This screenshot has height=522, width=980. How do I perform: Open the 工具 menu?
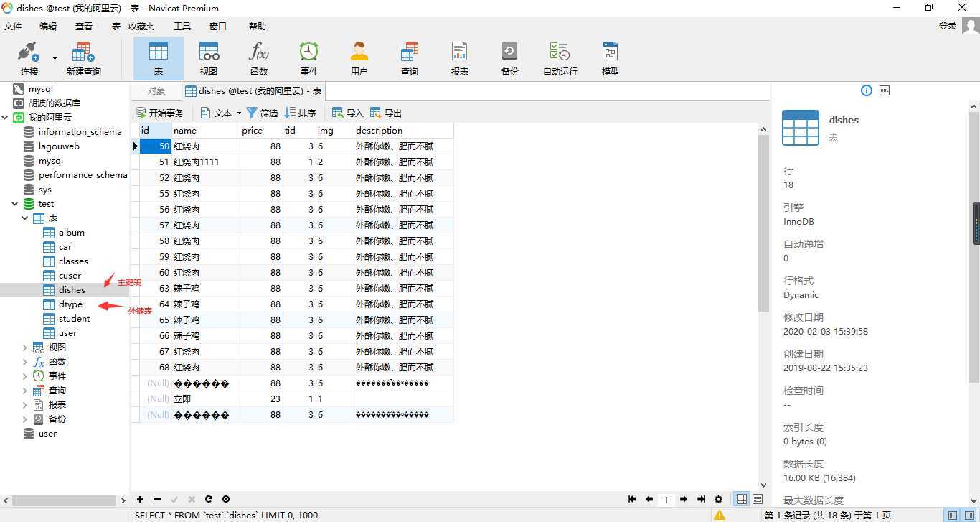[182, 26]
